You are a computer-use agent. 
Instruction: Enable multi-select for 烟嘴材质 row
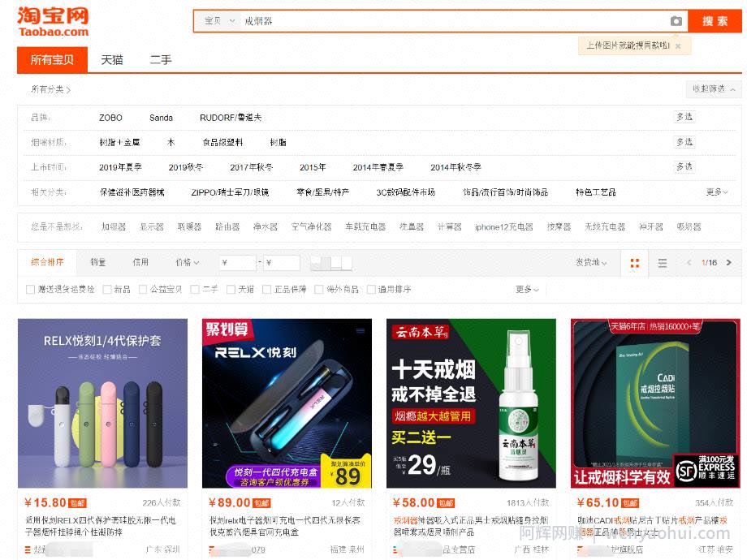tap(684, 142)
